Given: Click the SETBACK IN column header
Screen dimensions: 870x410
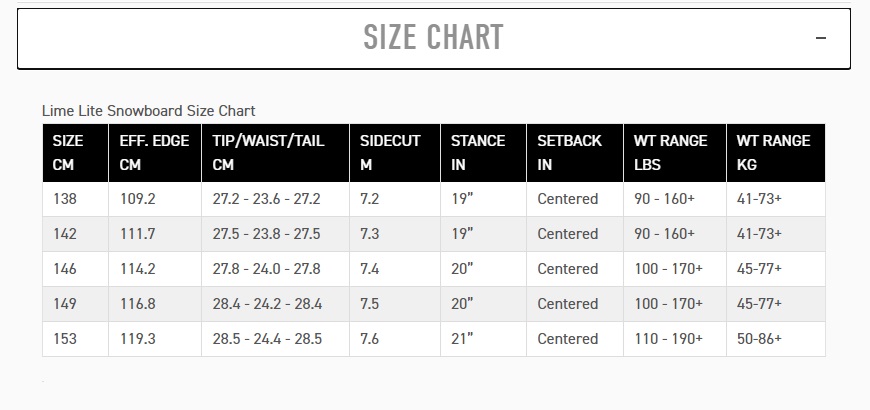Looking at the screenshot, I should (574, 153).
